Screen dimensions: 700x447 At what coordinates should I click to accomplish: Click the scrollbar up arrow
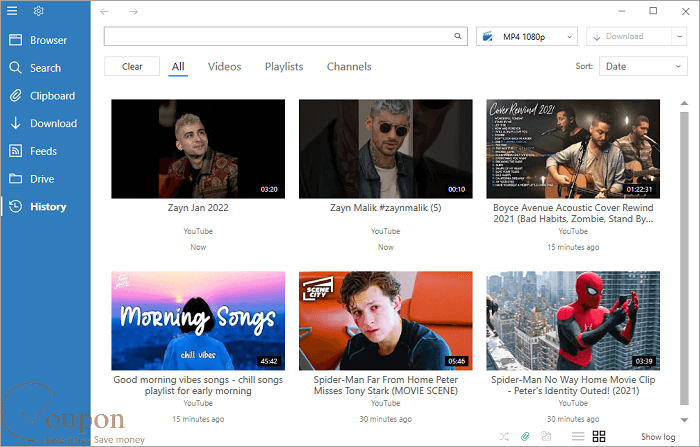pos(684,103)
